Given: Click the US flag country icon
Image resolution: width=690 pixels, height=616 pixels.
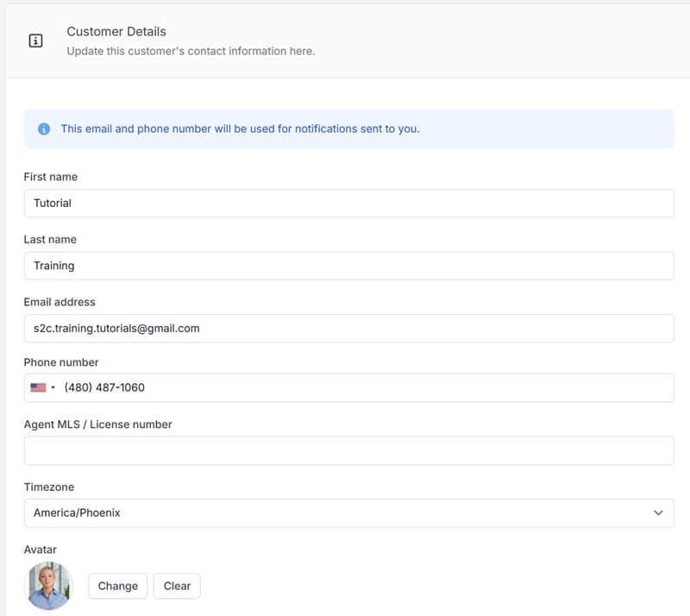Looking at the screenshot, I should click(x=38, y=387).
